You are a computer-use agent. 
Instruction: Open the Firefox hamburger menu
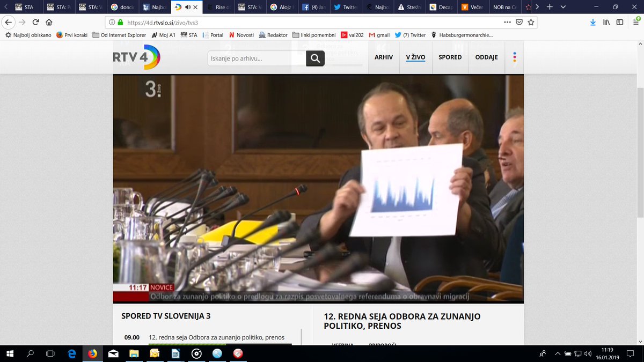coord(635,22)
